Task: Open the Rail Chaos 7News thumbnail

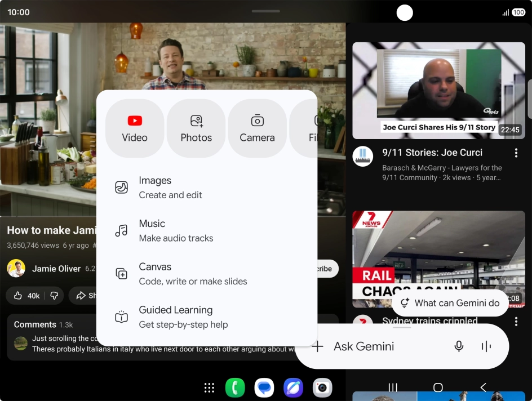Action: [438, 250]
